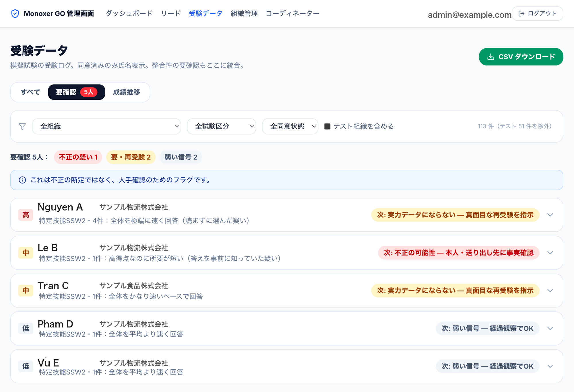Click the red 5人 count badge
The image size is (574, 392).
89,92
